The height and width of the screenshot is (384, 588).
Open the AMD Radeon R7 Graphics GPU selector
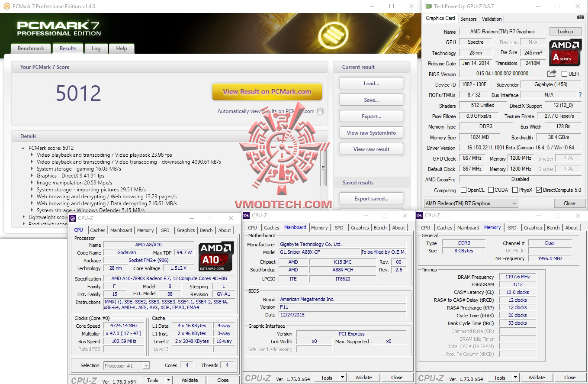(x=471, y=203)
